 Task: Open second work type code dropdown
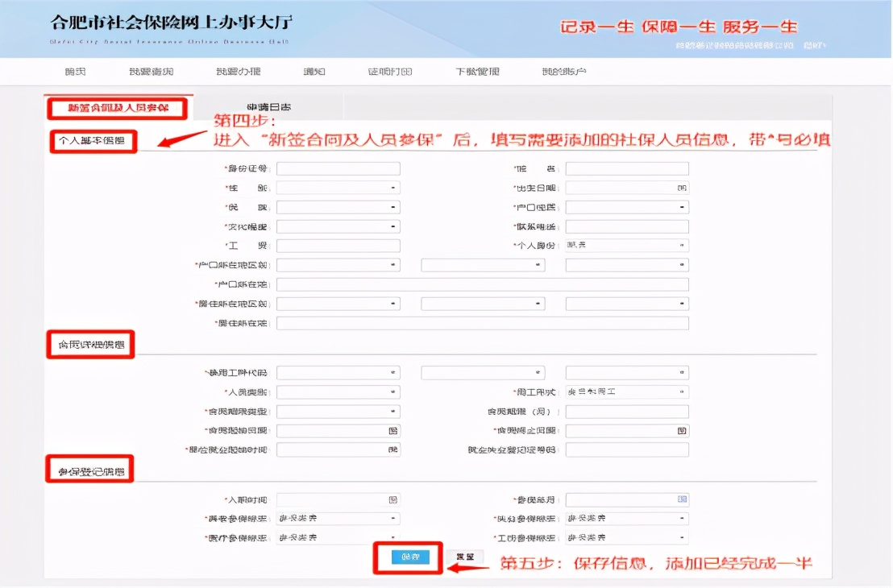(x=483, y=372)
